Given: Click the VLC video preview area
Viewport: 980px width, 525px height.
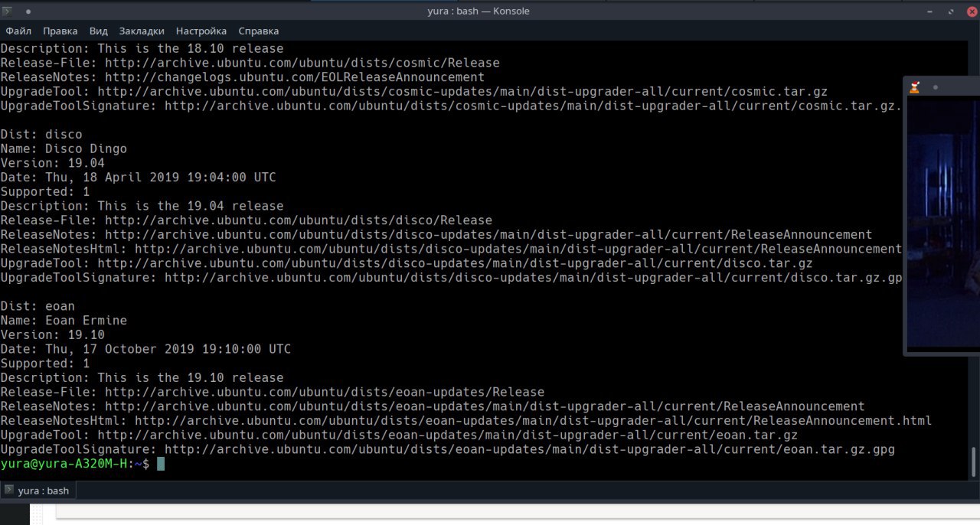Looking at the screenshot, I should coord(943,223).
